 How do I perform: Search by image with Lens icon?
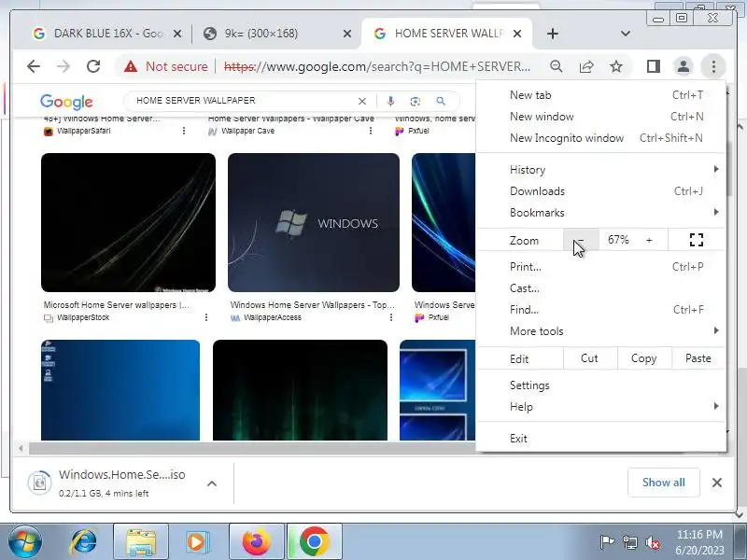click(415, 101)
